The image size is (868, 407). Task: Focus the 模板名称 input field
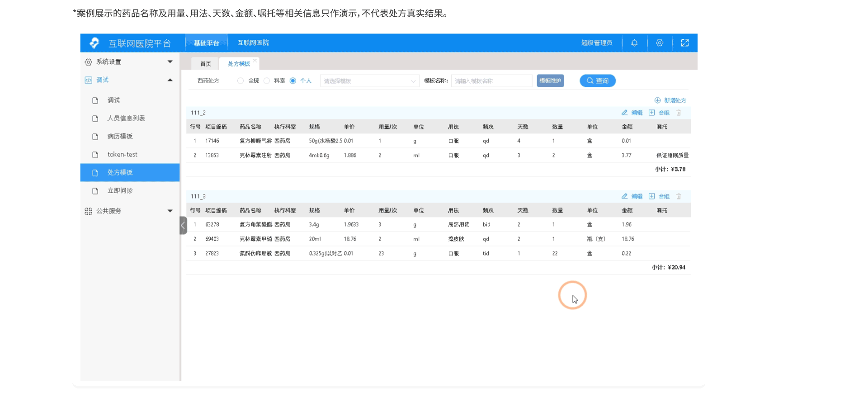point(491,81)
